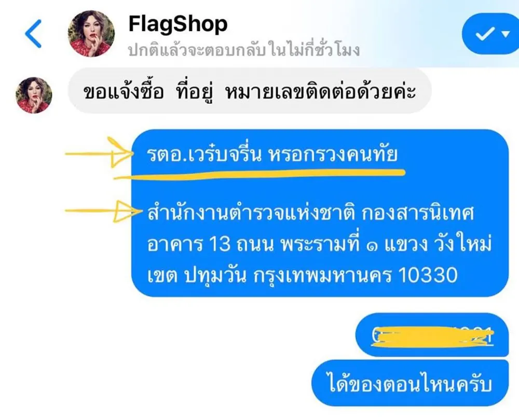Tap the เขต ปทุมวัน text
The width and height of the screenshot is (519, 420).
[197, 275]
